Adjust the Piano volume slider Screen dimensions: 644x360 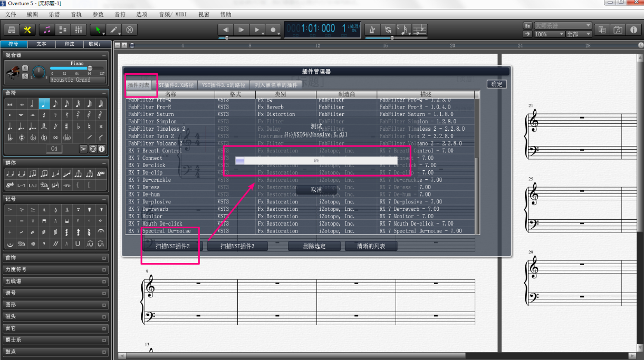77,69
